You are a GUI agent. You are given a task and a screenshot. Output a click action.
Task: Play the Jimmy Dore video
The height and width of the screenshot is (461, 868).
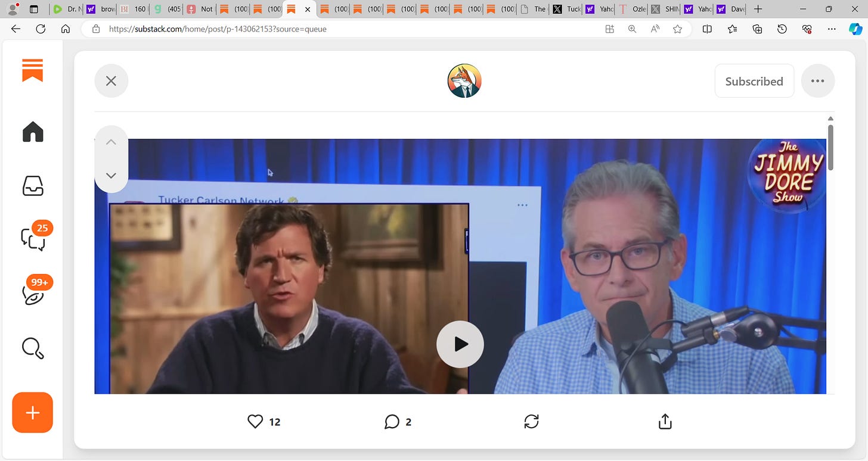[460, 344]
